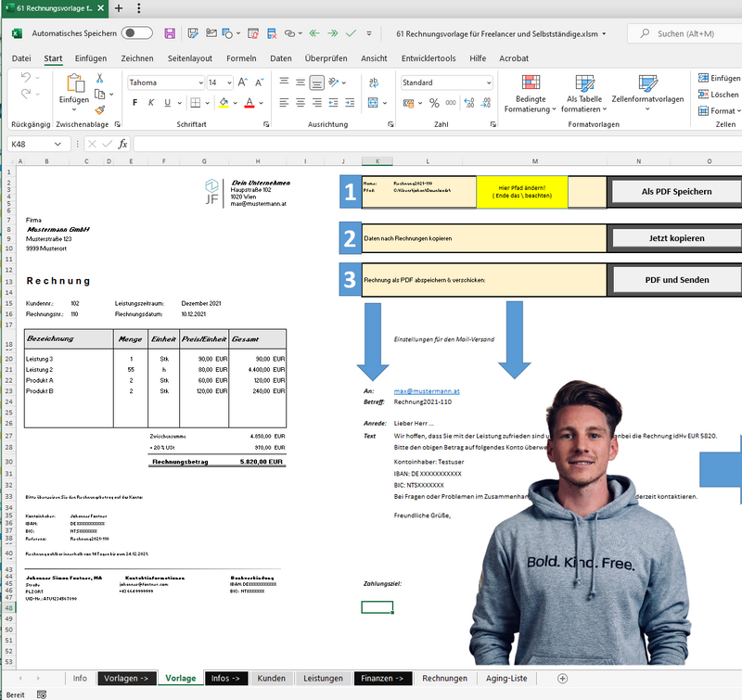Switch to the Formeln ribbon tab

(241, 58)
